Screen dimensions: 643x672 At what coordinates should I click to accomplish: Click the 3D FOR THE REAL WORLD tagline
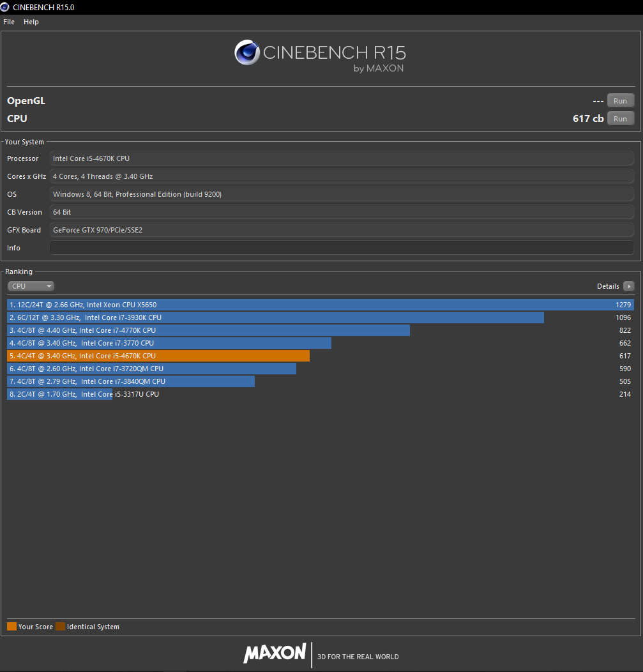(x=358, y=657)
